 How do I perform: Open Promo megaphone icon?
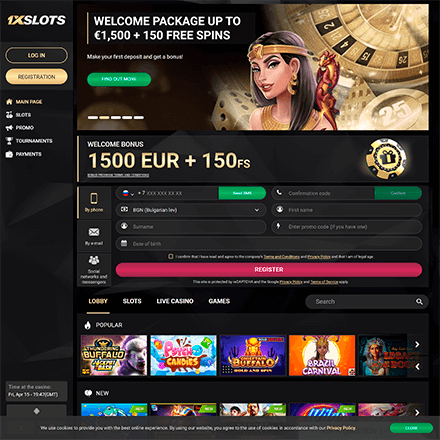[x=9, y=128]
